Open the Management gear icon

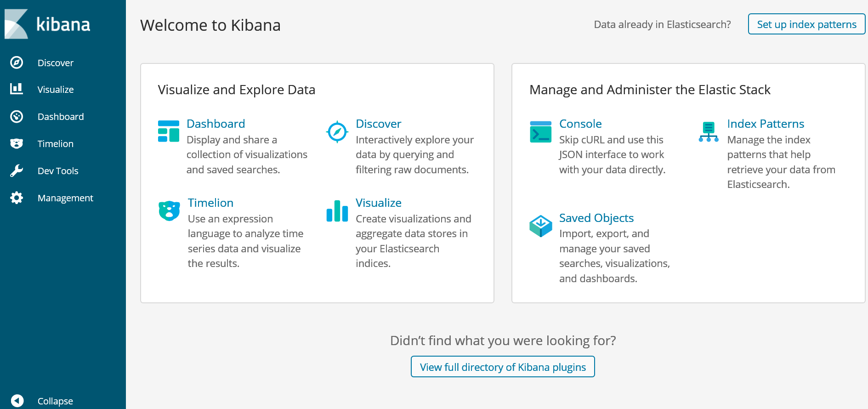pos(17,198)
